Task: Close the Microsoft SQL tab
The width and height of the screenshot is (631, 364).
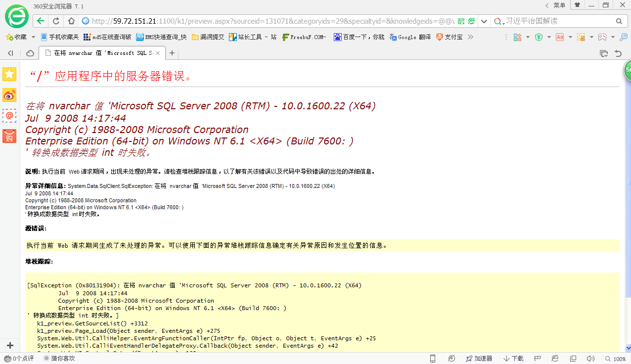Action: pyautogui.click(x=157, y=53)
